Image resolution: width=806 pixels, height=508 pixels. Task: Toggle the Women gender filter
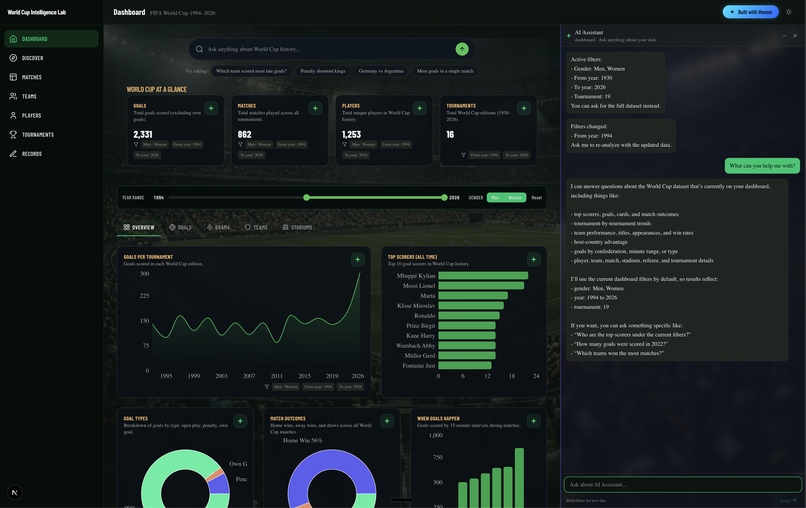pyautogui.click(x=515, y=197)
